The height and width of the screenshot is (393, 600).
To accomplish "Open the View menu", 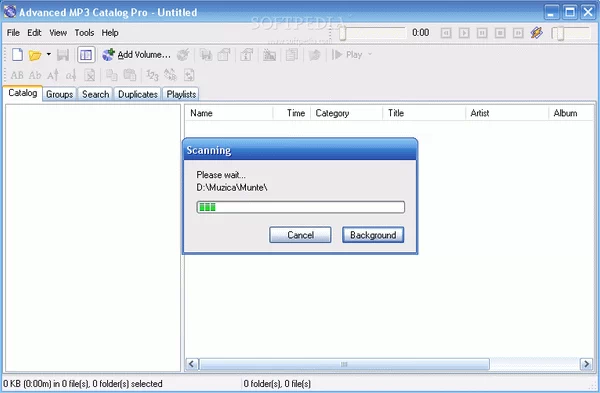I will click(x=58, y=33).
